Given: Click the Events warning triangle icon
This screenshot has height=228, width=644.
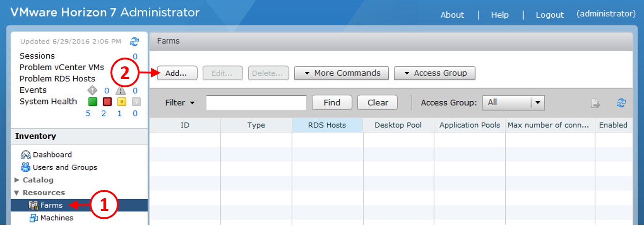Looking at the screenshot, I should 121,91.
